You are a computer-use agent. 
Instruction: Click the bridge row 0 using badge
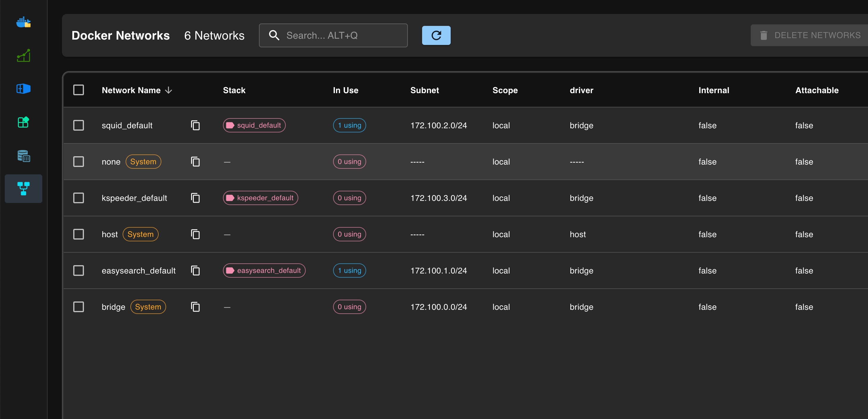(349, 307)
